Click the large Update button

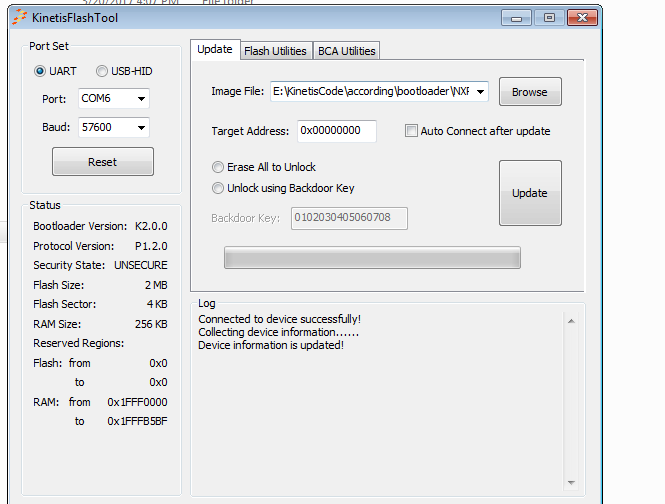tap(530, 193)
